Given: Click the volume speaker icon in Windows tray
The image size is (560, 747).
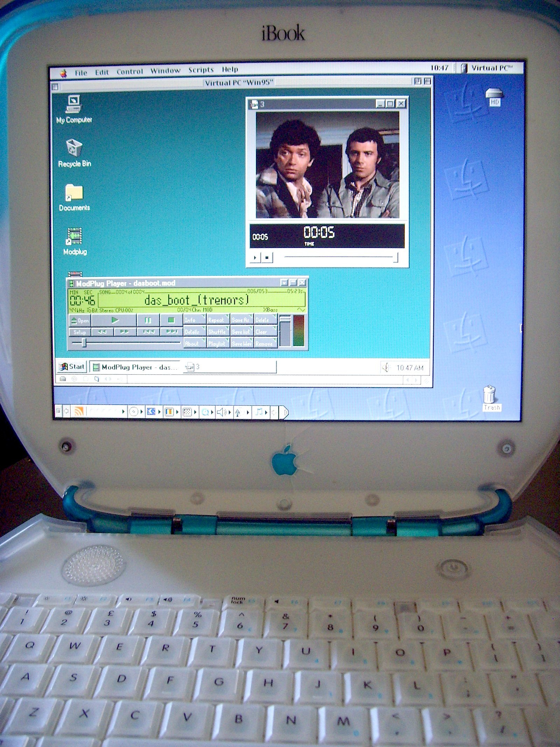Looking at the screenshot, I should [386, 367].
